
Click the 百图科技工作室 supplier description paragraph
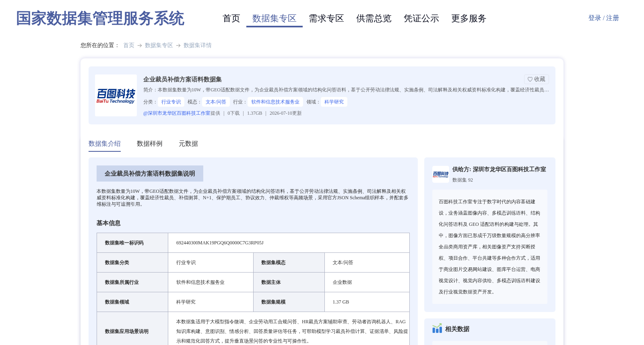(x=490, y=247)
